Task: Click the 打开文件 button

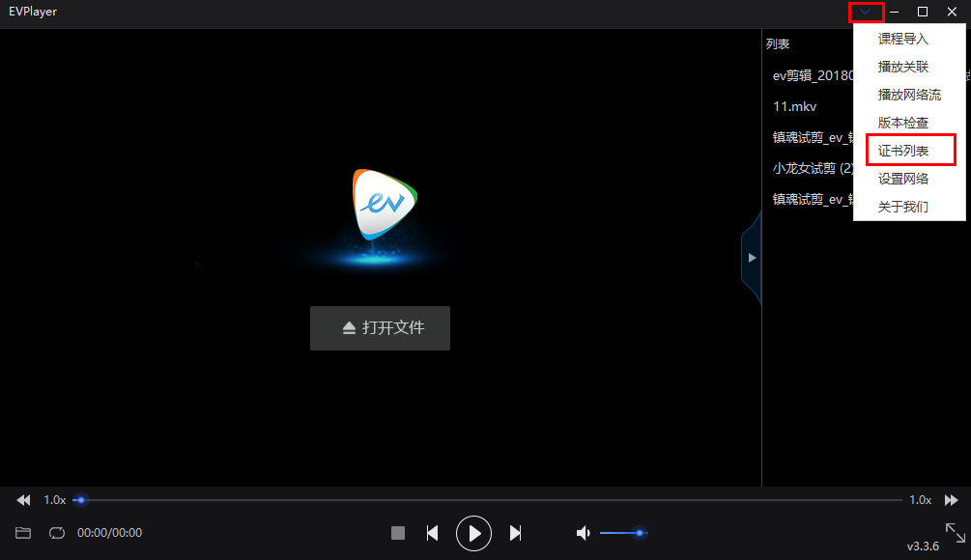Action: click(x=380, y=328)
